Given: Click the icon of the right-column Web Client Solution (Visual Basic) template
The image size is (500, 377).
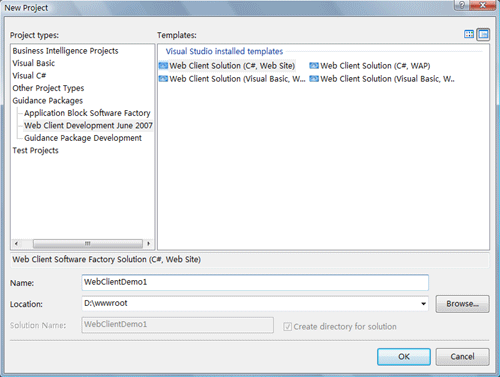Looking at the screenshot, I should [314, 79].
